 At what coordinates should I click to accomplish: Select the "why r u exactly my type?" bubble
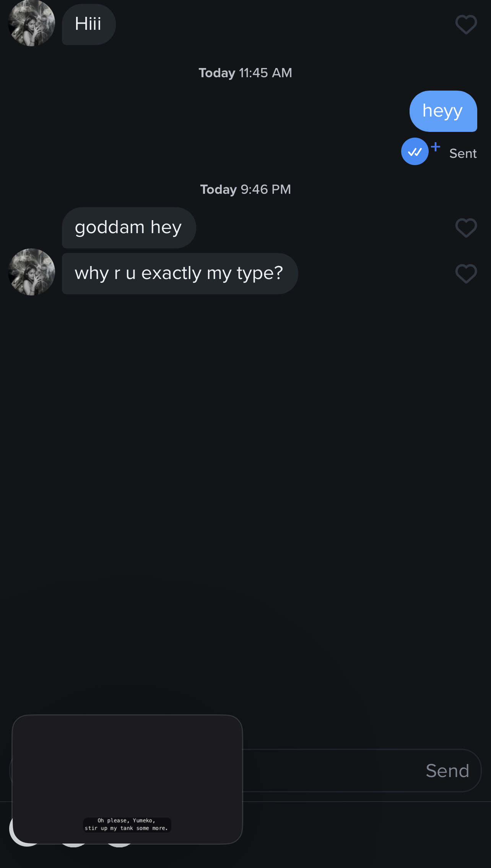click(x=180, y=274)
